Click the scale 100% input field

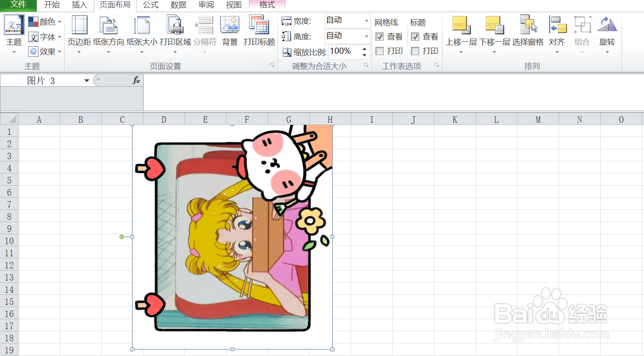[x=345, y=52]
